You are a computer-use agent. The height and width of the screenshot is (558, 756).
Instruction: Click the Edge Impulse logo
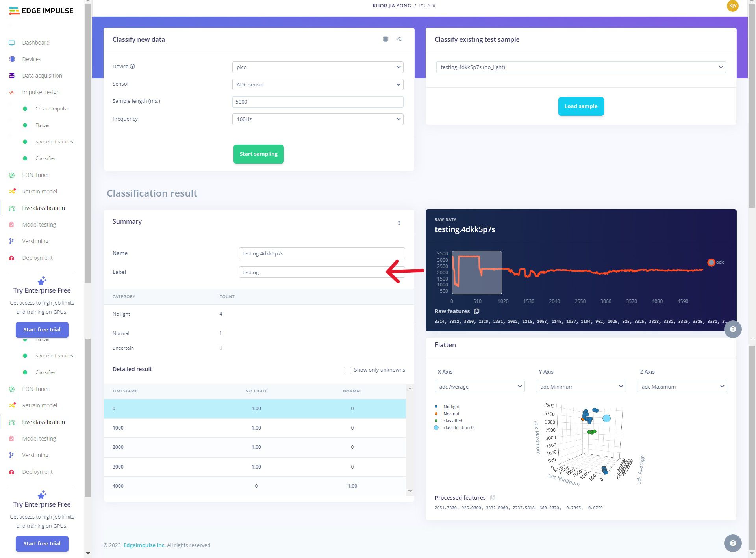pyautogui.click(x=41, y=11)
